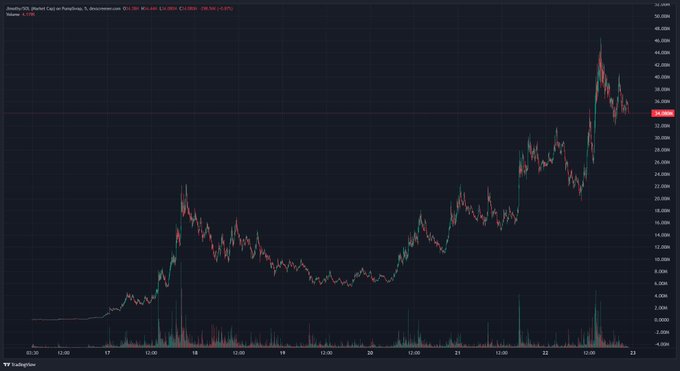This screenshot has height=371, width=680.
Task: Select the 23 date label on time axis
Action: click(x=633, y=353)
